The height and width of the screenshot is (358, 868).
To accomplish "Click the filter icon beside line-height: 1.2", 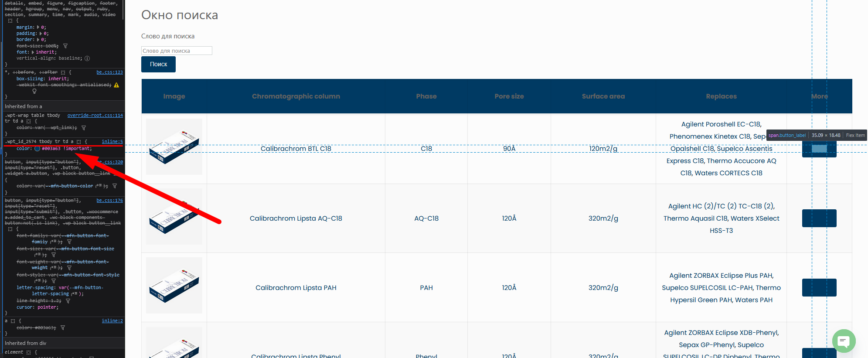I will 68,301.
